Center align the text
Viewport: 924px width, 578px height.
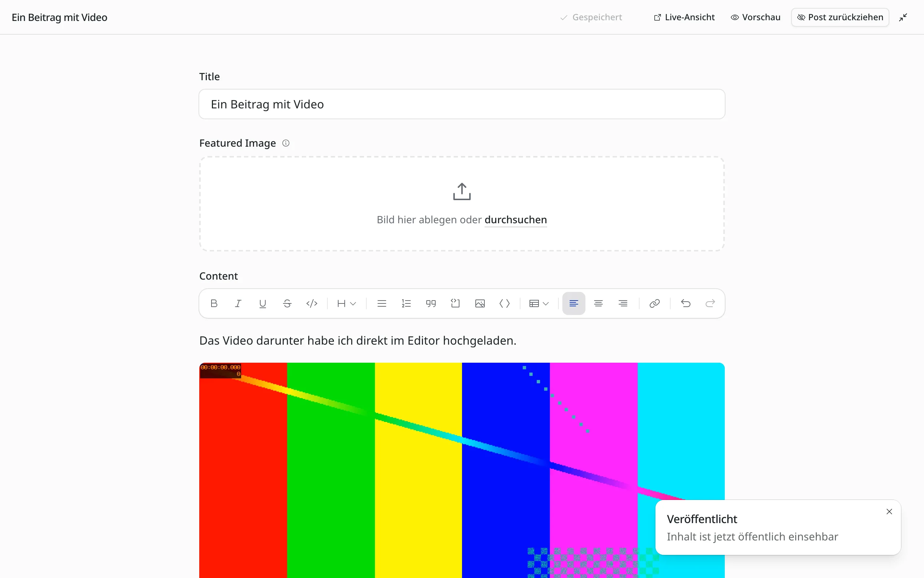tap(598, 303)
